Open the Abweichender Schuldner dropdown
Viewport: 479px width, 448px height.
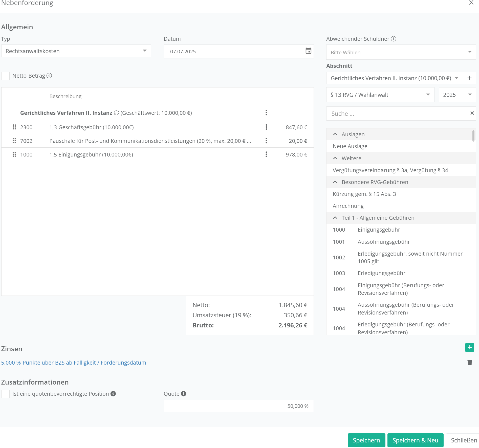tap(401, 52)
